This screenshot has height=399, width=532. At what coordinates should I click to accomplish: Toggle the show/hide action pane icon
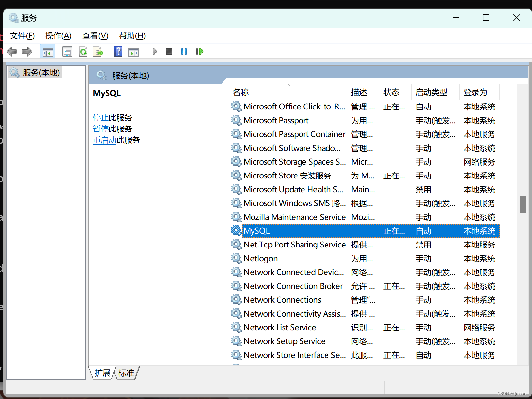(x=133, y=52)
